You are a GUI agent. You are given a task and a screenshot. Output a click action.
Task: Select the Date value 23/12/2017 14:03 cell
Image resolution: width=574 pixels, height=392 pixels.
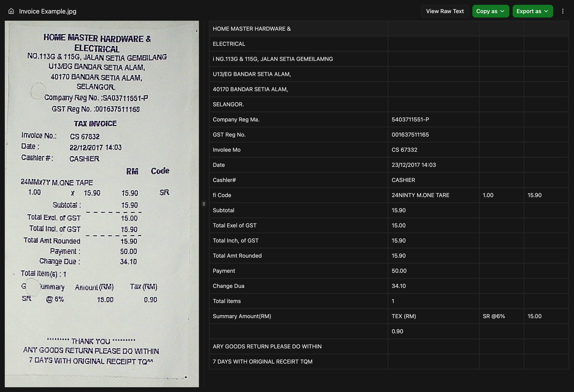coord(414,165)
